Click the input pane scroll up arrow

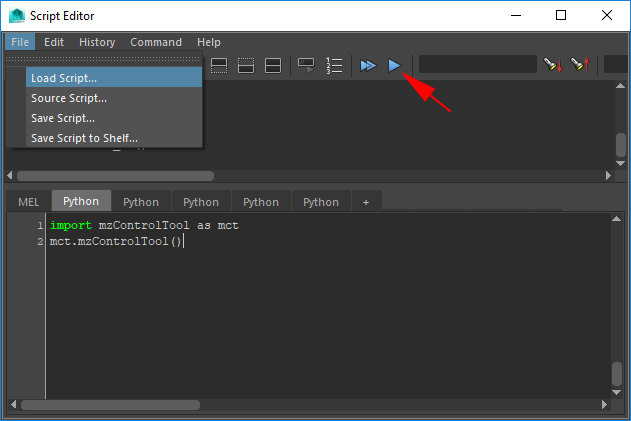pos(616,219)
